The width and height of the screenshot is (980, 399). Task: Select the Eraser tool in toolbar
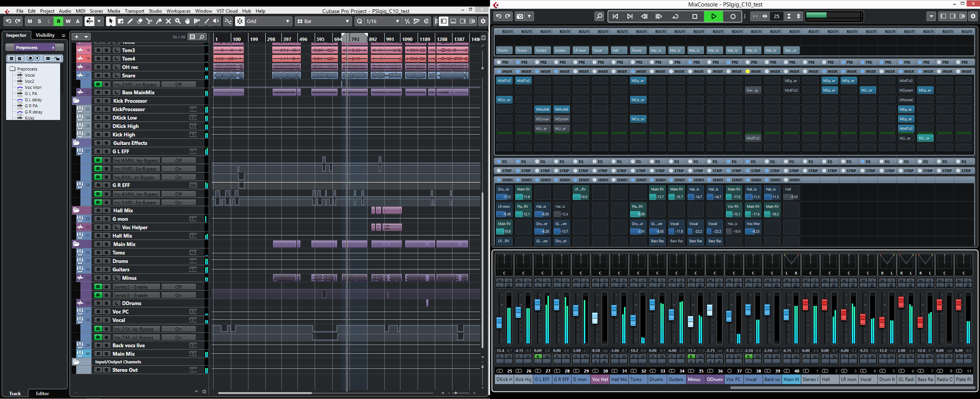pos(140,21)
